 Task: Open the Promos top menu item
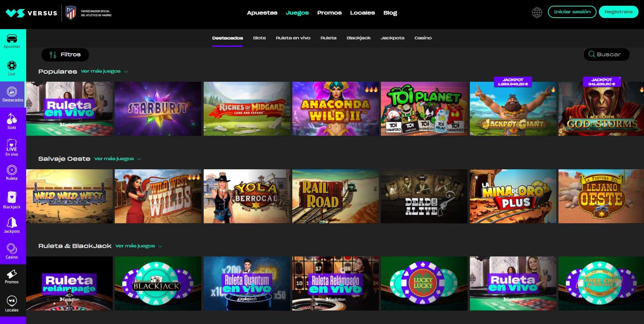[x=329, y=13]
